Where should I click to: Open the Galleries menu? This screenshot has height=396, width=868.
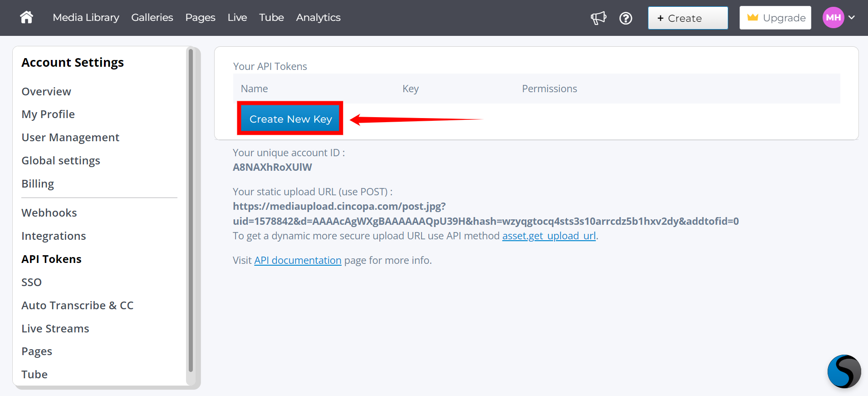[152, 18]
